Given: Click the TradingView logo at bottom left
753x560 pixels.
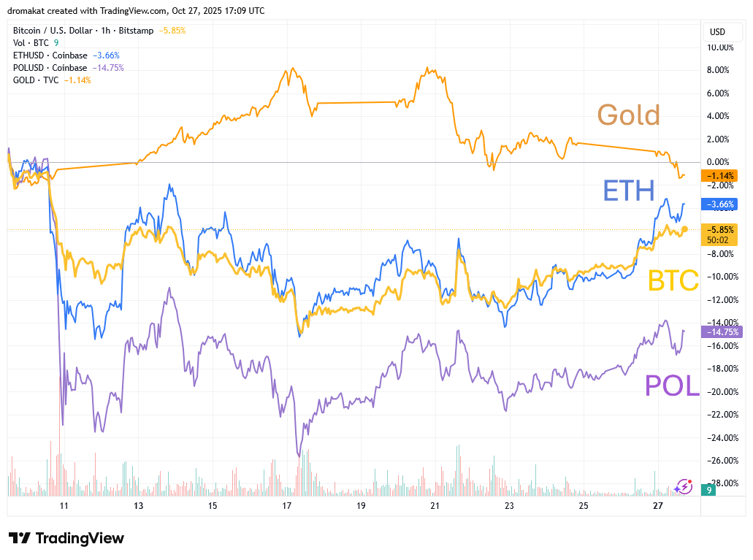Looking at the screenshot, I should [x=66, y=539].
